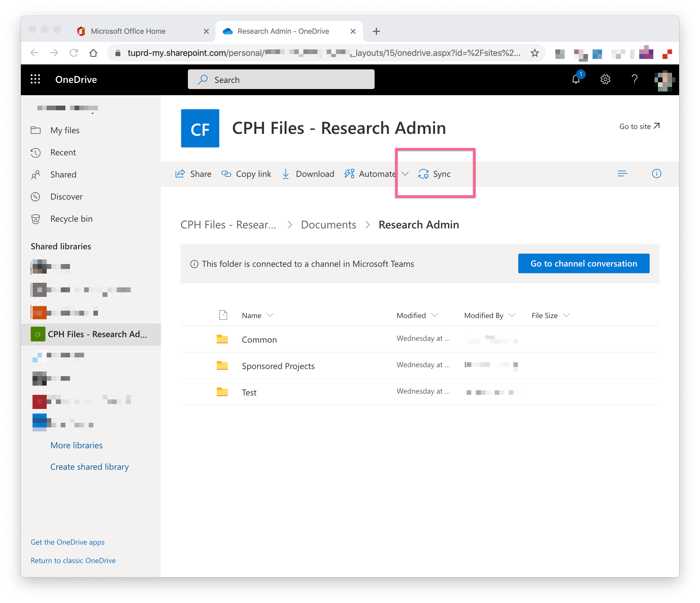Open the Sponsored Projects folder
Screen dimensions: 700x603
click(278, 366)
